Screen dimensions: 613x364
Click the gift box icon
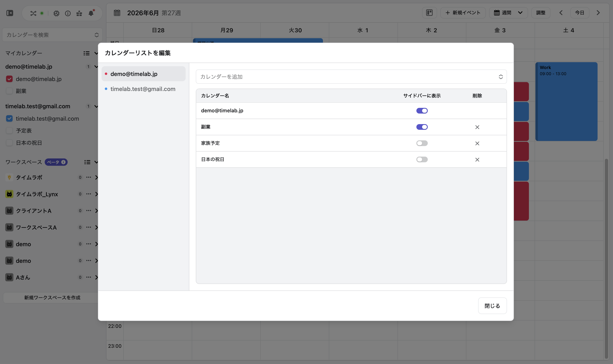(x=79, y=13)
